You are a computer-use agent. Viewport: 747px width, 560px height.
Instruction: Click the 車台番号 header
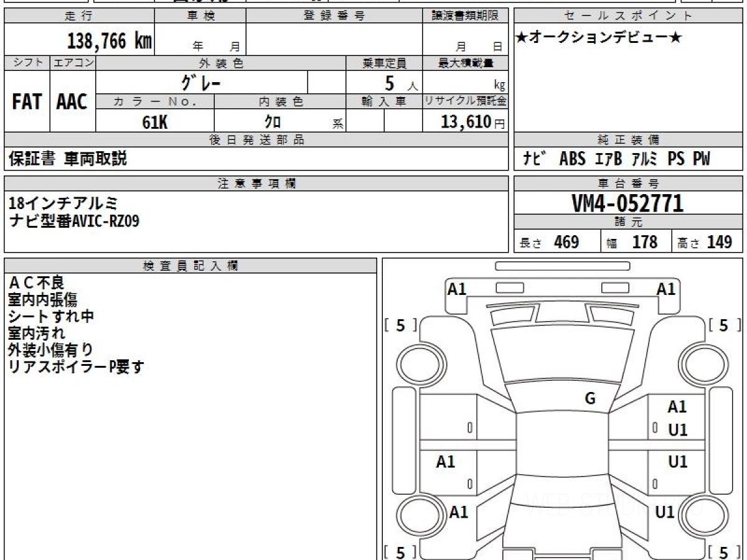pyautogui.click(x=629, y=184)
